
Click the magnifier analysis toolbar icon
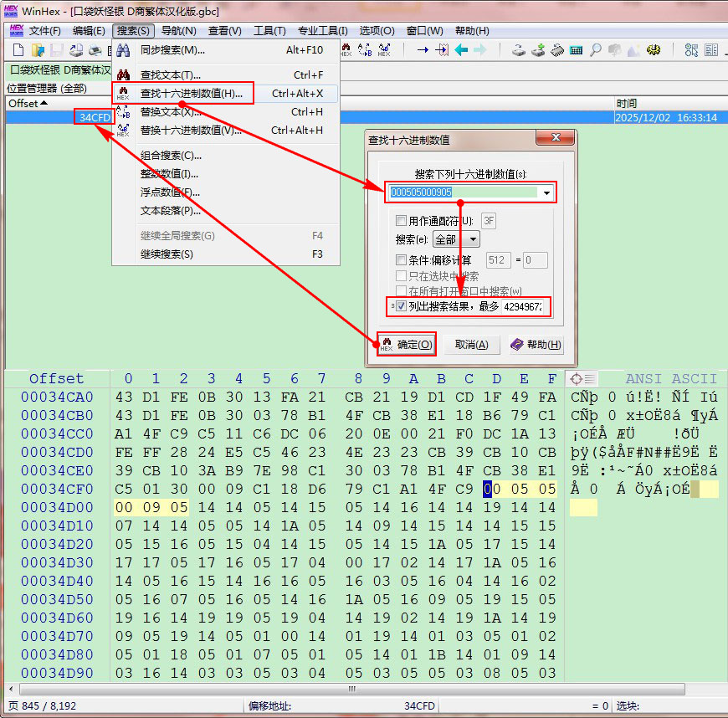595,49
